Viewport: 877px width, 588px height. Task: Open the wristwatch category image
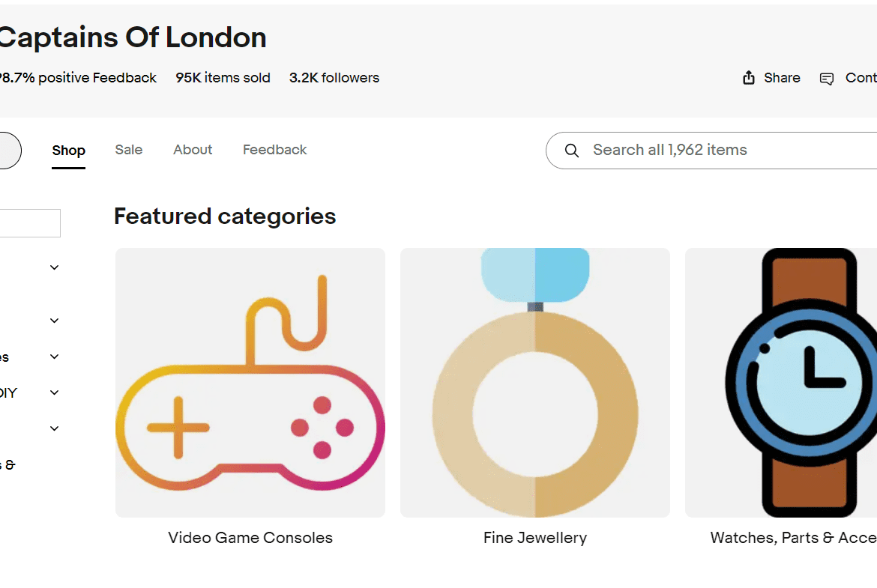coord(781,383)
